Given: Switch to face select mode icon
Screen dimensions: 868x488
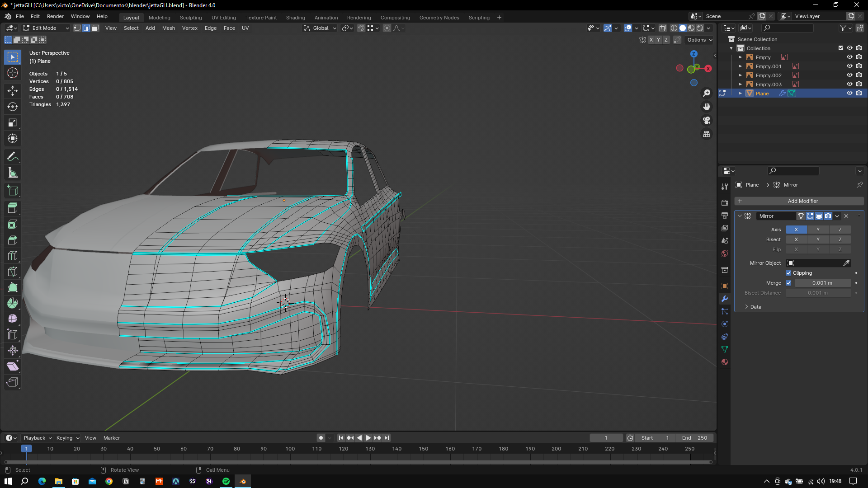Looking at the screenshot, I should (95, 28).
